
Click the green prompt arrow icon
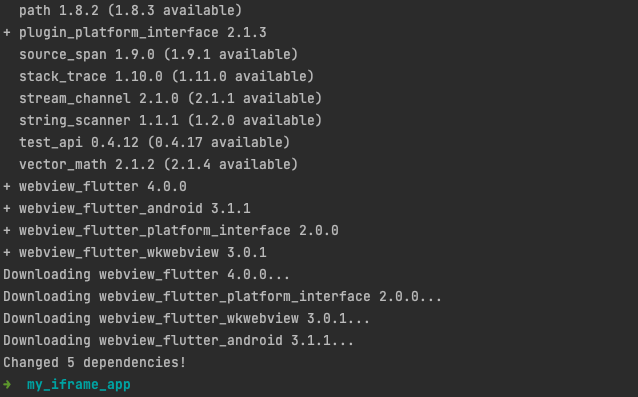(7, 384)
